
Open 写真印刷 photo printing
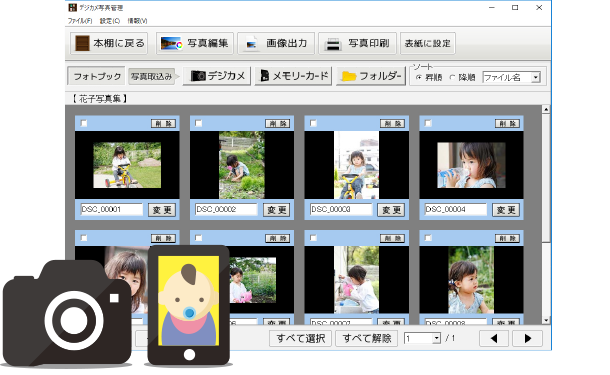(358, 43)
